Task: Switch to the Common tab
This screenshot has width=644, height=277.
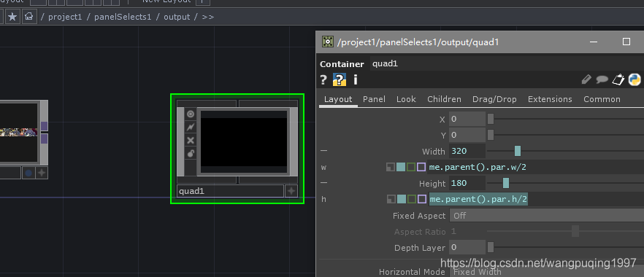Action: tap(602, 99)
